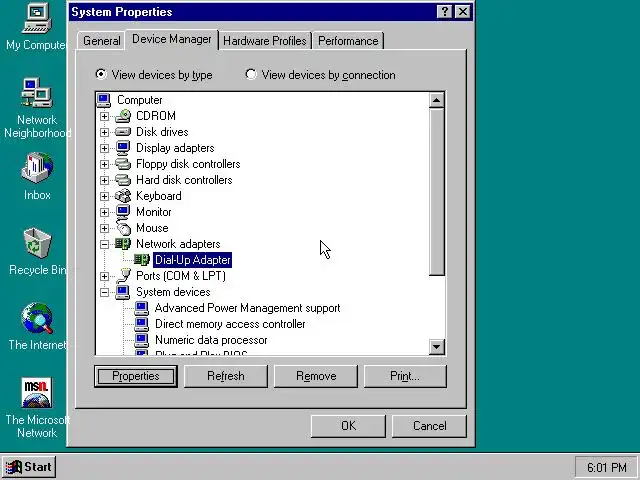
Task: Switch to the General tab
Action: tap(102, 41)
